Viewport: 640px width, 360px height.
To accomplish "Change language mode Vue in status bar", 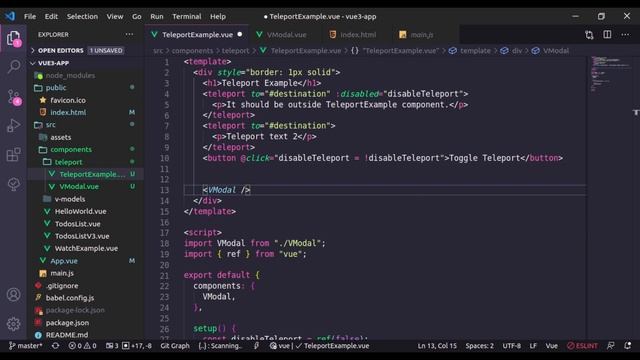I will (552, 346).
